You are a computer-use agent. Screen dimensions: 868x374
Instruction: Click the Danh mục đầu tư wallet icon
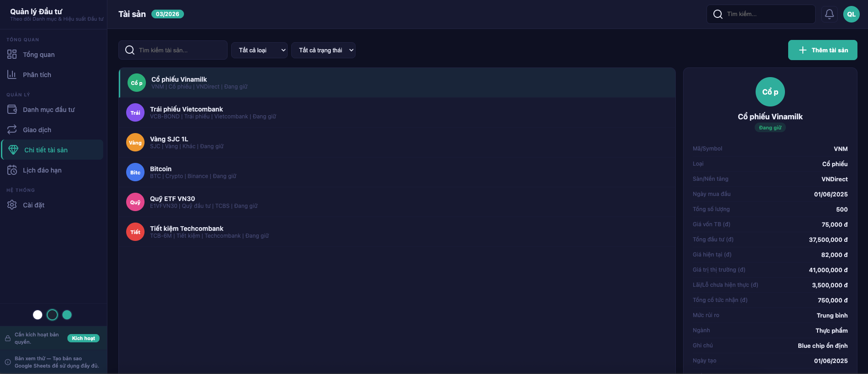tap(12, 110)
